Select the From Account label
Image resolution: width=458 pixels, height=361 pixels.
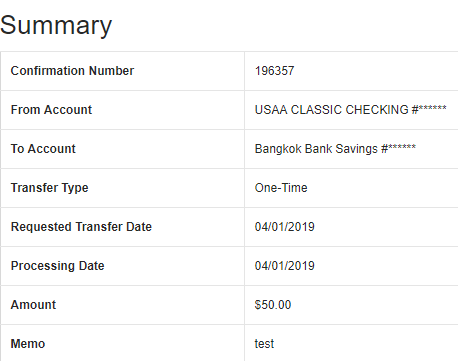[51, 110]
